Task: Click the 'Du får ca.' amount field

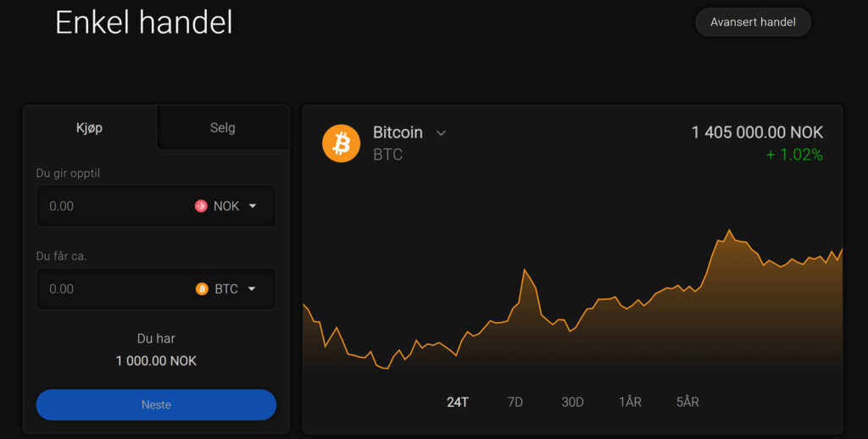Action: (110, 289)
